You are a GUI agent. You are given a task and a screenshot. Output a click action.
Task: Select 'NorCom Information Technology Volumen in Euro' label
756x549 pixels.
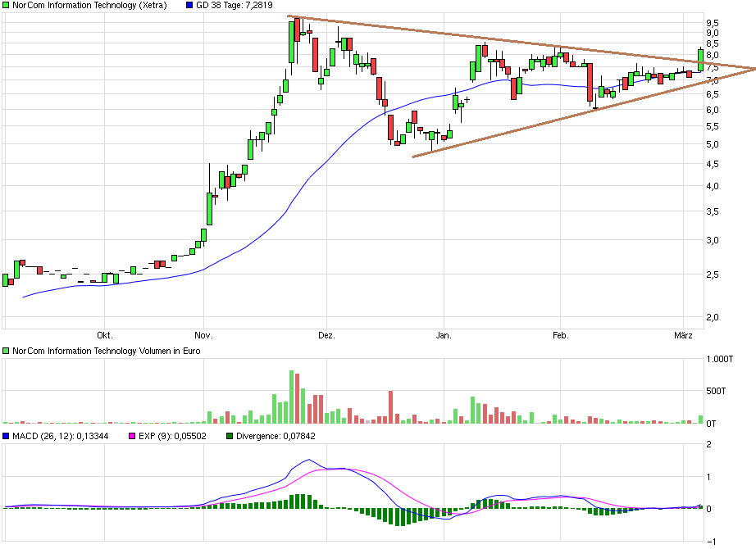[107, 351]
